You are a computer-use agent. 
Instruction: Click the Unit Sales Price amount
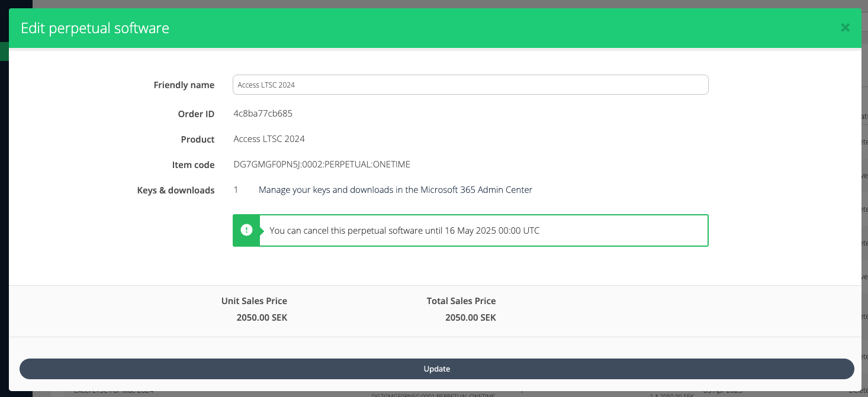click(262, 317)
